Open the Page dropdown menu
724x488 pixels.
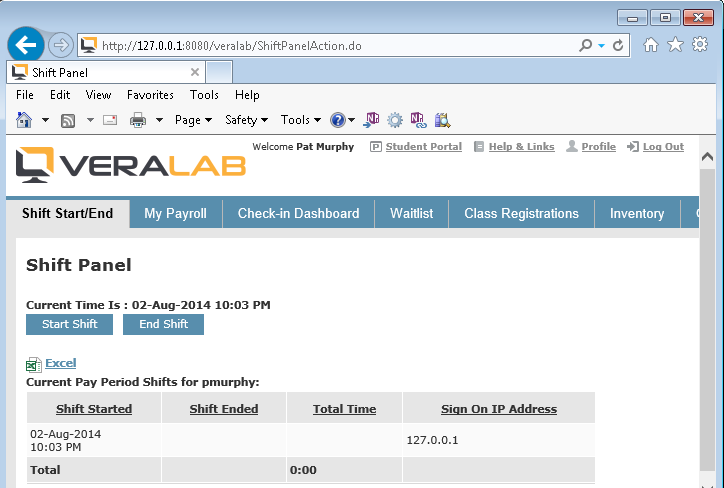(193, 120)
